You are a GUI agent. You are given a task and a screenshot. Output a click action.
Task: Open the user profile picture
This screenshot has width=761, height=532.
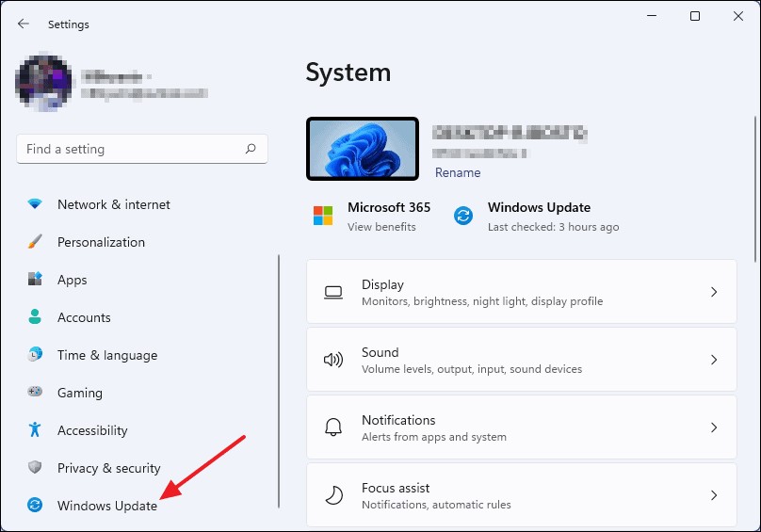(43, 83)
